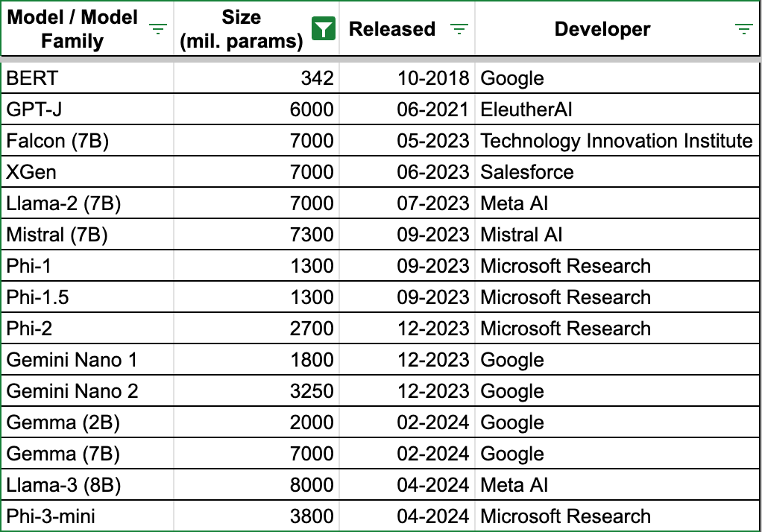Select the Technology Innovation Institute cell
The image size is (762, 532).
click(x=616, y=141)
